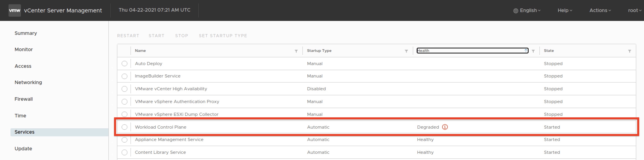This screenshot has height=160, width=644.
Task: Select the Workload Control Plane radio button
Action: [x=125, y=127]
